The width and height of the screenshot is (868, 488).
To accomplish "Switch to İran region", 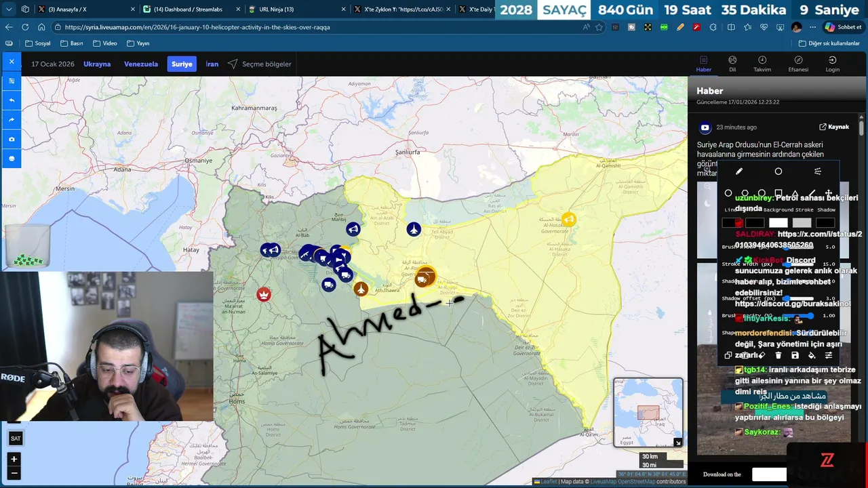I will [x=212, y=64].
